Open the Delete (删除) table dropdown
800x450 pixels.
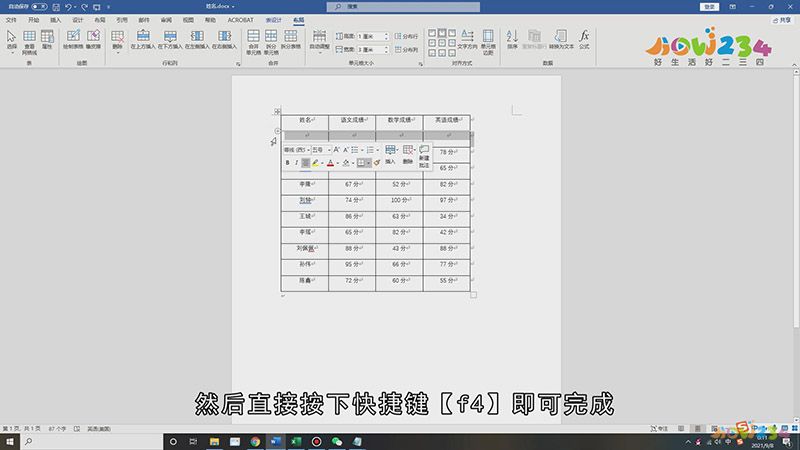pyautogui.click(x=117, y=41)
